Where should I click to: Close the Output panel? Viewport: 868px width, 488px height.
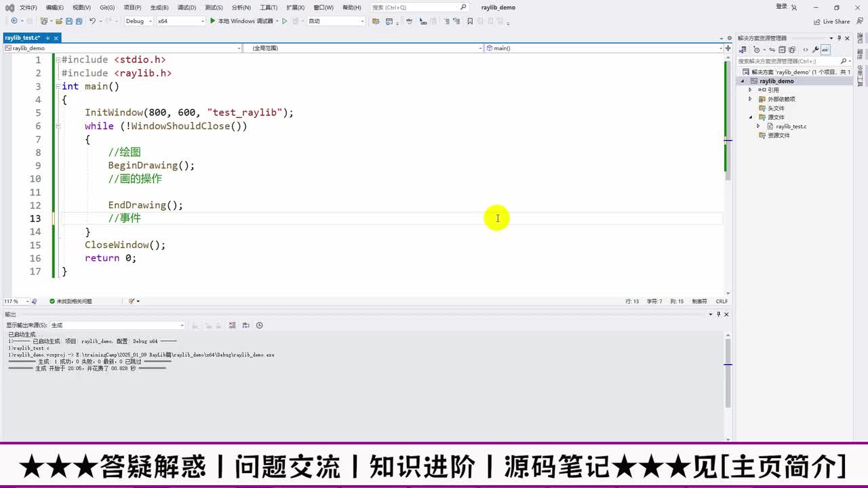tap(726, 314)
